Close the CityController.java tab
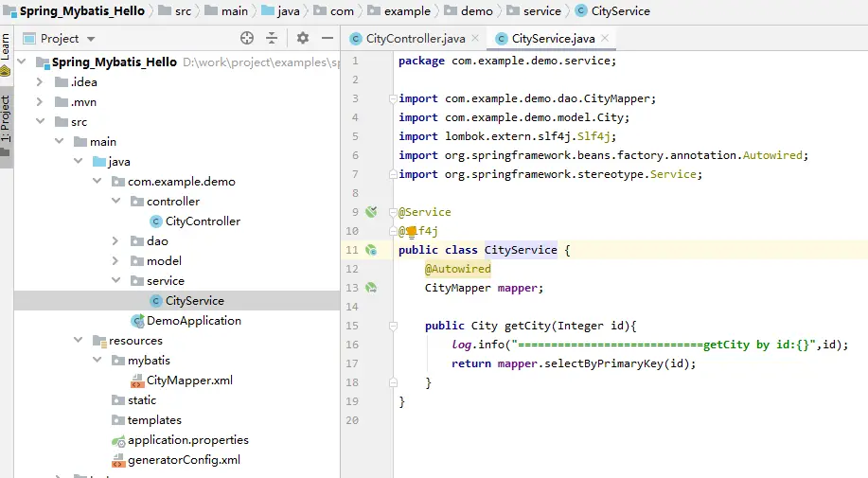 (x=475, y=38)
